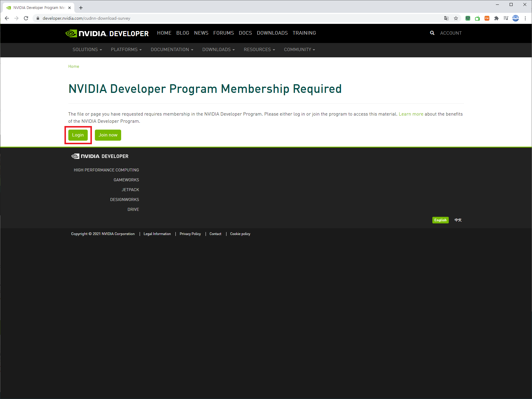Reload the page with the refresh icon
The width and height of the screenshot is (532, 399).
[x=26, y=18]
